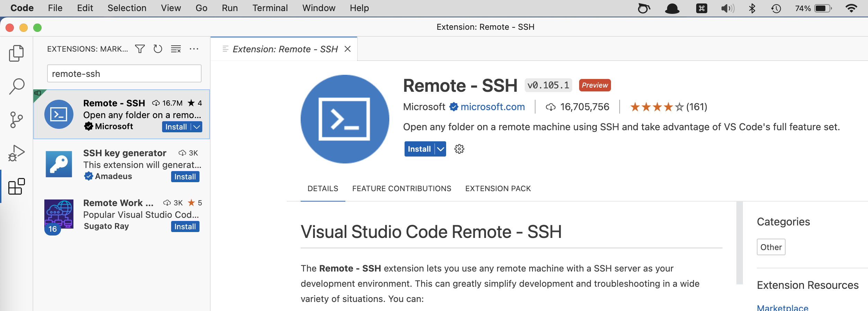Open the Run menu
This screenshot has height=311, width=868.
click(x=230, y=8)
